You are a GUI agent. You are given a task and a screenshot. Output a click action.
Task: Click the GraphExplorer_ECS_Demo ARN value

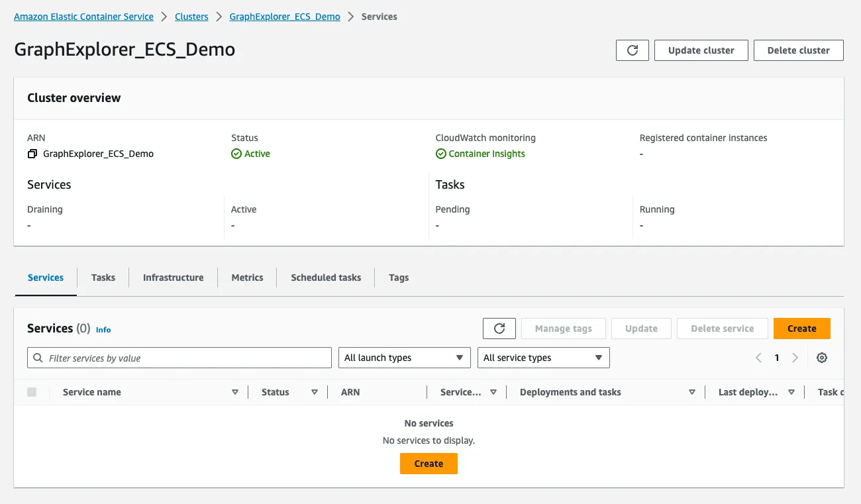click(x=98, y=154)
